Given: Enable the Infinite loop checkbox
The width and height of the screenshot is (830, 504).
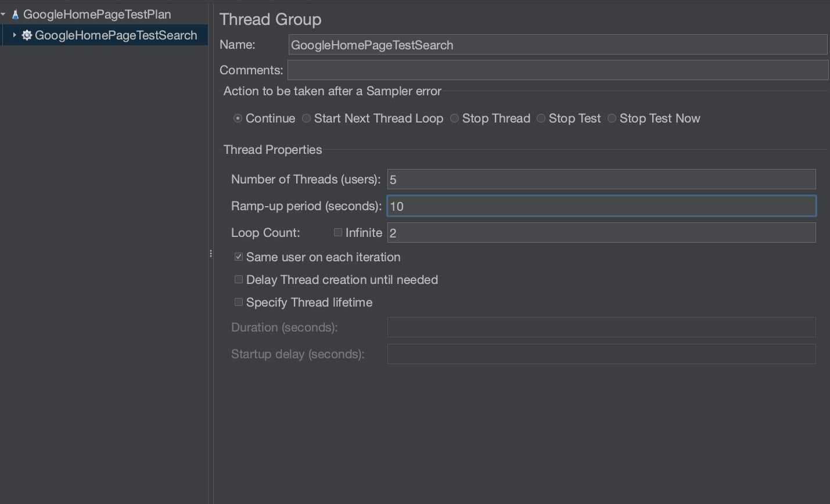Looking at the screenshot, I should (x=338, y=233).
